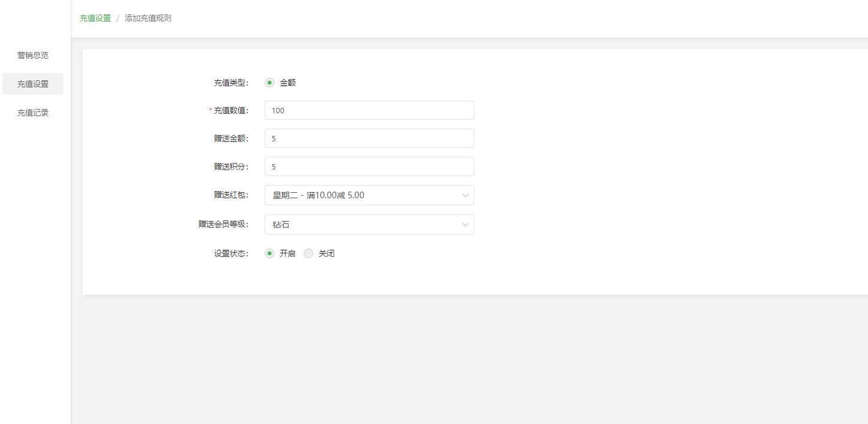Image resolution: width=868 pixels, height=424 pixels.
Task: Click the required 充值数值 field label
Action: tap(231, 110)
